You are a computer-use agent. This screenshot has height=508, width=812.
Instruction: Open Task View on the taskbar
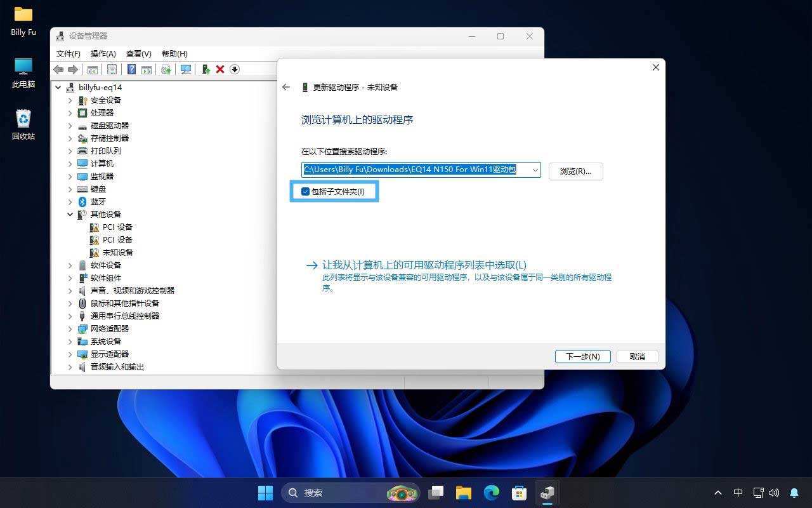point(436,493)
